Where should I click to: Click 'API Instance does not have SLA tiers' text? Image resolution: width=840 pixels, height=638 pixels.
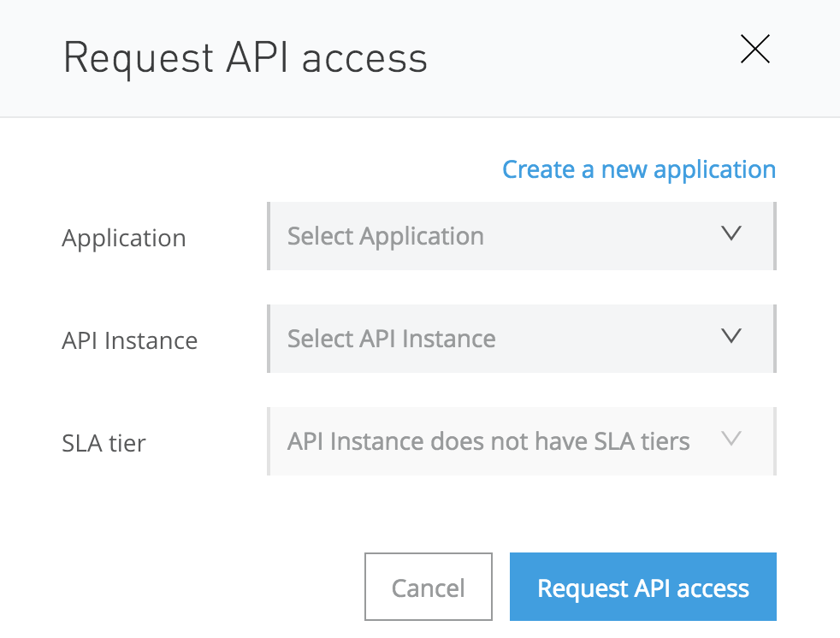coord(488,441)
